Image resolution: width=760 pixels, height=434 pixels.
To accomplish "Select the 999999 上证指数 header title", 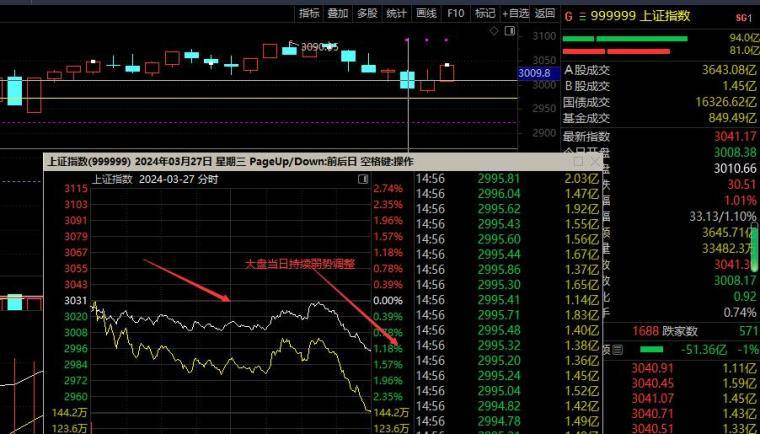I will pyautogui.click(x=639, y=16).
